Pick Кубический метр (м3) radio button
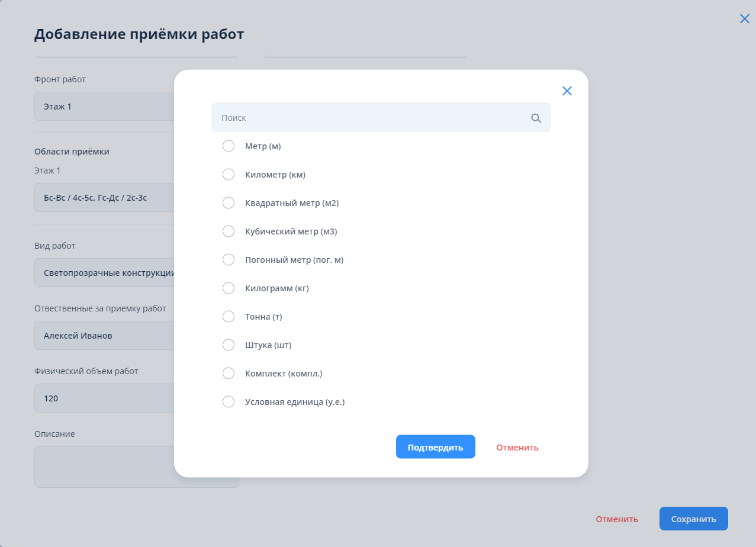Image resolution: width=756 pixels, height=547 pixels. [229, 231]
